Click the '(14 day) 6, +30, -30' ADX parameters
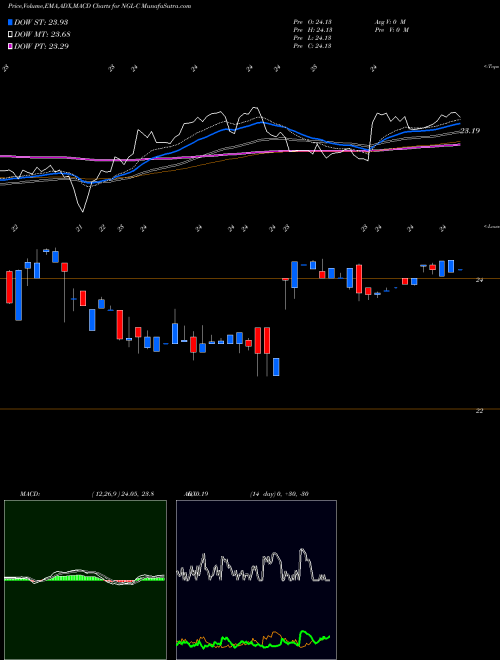Image resolution: width=500 pixels, height=660 pixels. click(279, 494)
